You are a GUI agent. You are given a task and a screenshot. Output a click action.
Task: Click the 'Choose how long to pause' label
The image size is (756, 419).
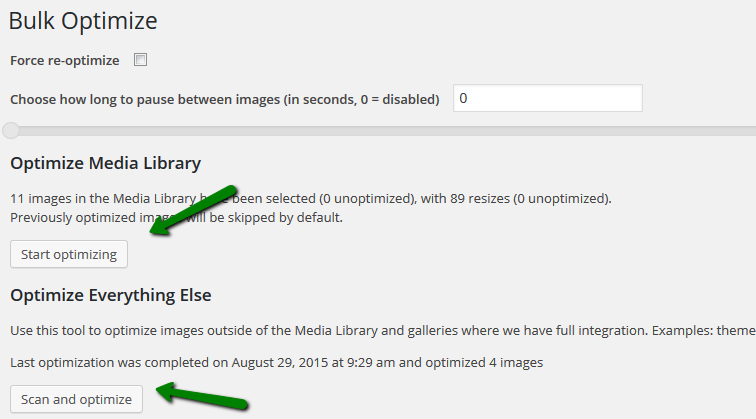tap(225, 100)
